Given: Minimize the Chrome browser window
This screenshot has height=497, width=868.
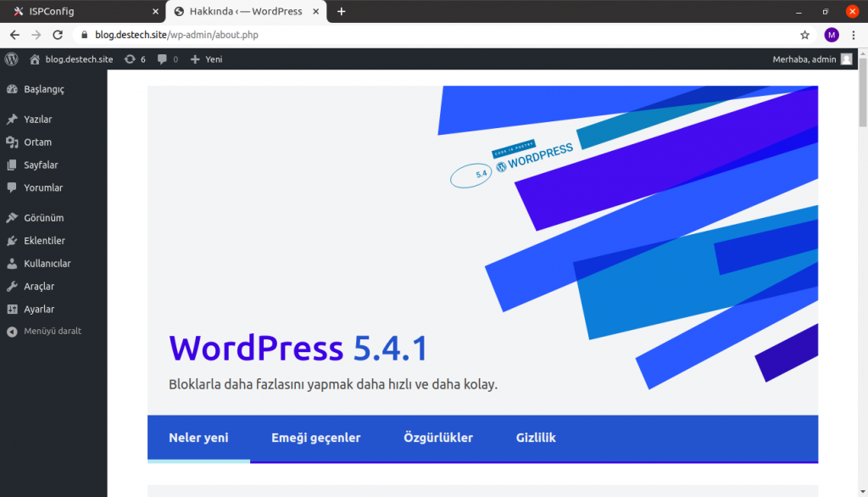Looking at the screenshot, I should click(x=798, y=12).
